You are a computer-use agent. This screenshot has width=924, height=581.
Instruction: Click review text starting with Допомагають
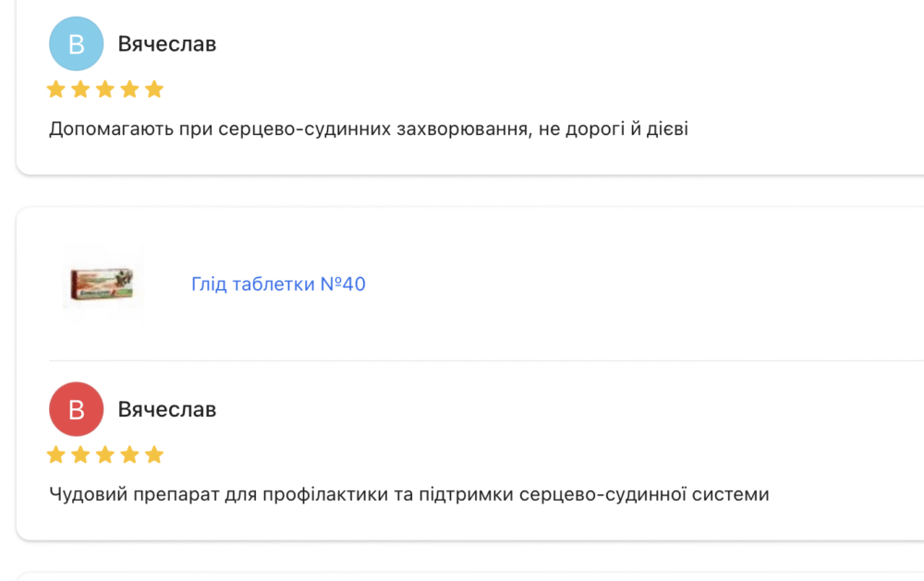click(369, 128)
